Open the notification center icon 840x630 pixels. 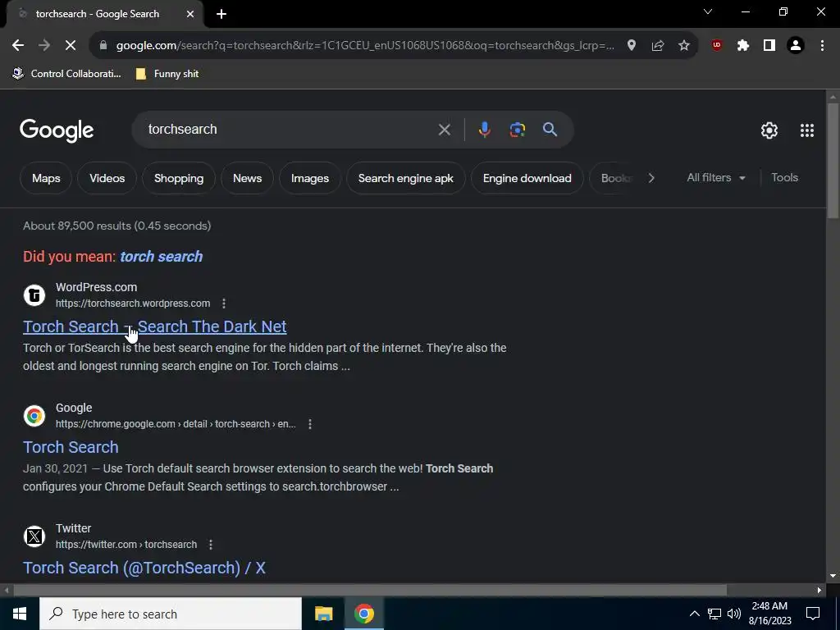[813, 614]
